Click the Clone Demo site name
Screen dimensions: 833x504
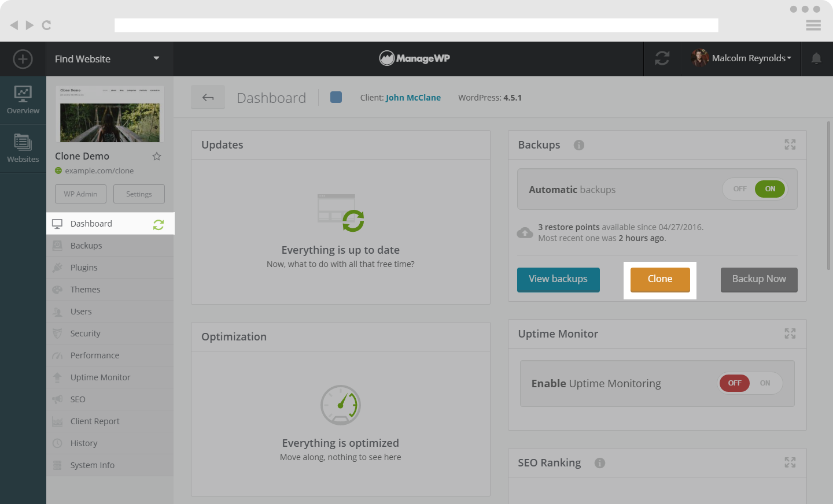tap(82, 156)
